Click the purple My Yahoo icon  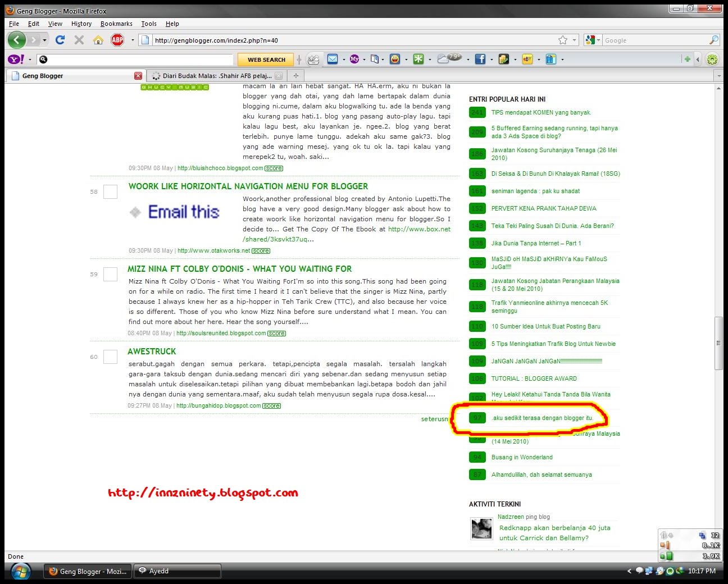click(354, 59)
